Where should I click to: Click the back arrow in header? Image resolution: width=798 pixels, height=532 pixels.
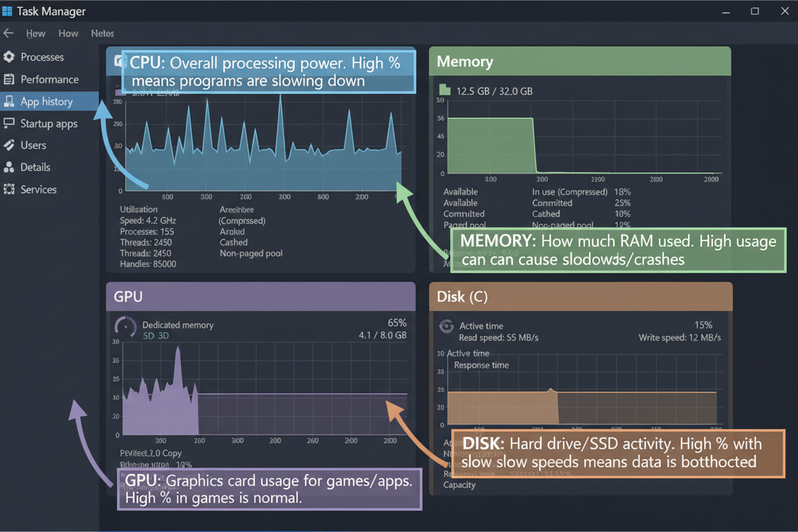(x=8, y=33)
